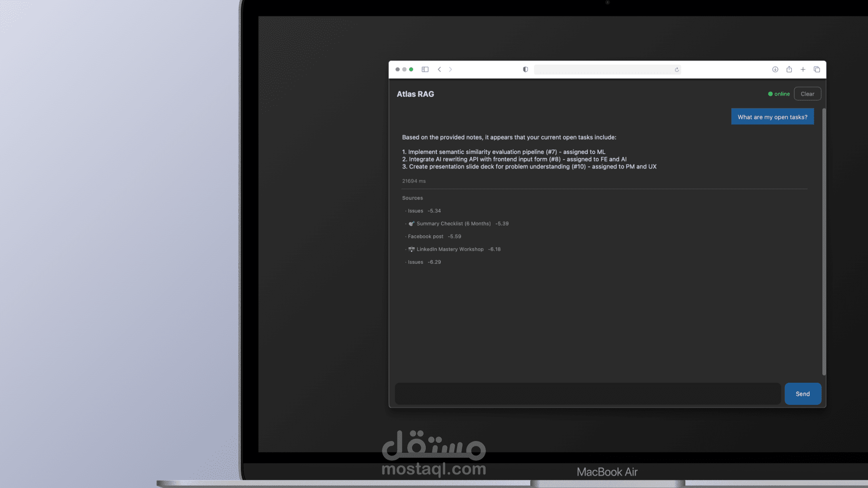Click the Send button
This screenshot has height=488, width=868.
point(803,394)
